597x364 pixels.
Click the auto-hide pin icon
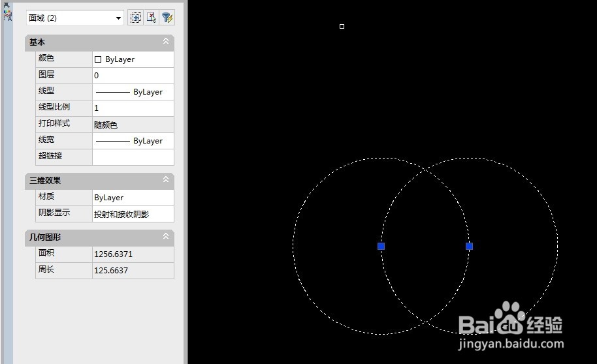(x=7, y=5)
